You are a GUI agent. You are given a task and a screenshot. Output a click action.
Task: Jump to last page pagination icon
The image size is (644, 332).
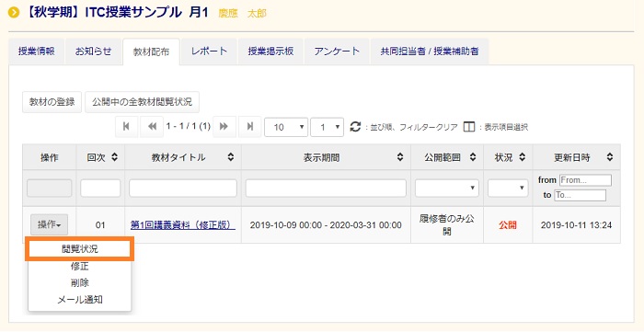point(249,127)
